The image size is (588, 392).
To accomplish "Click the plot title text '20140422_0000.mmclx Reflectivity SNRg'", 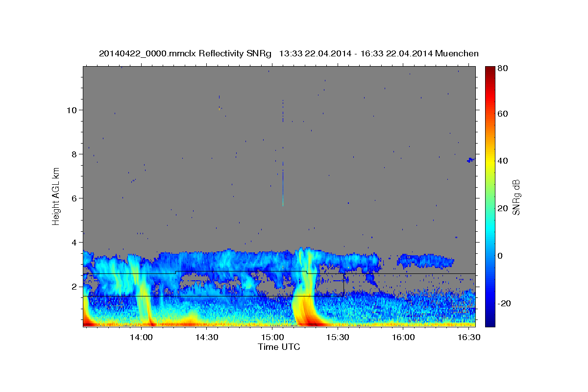I will click(x=185, y=53).
